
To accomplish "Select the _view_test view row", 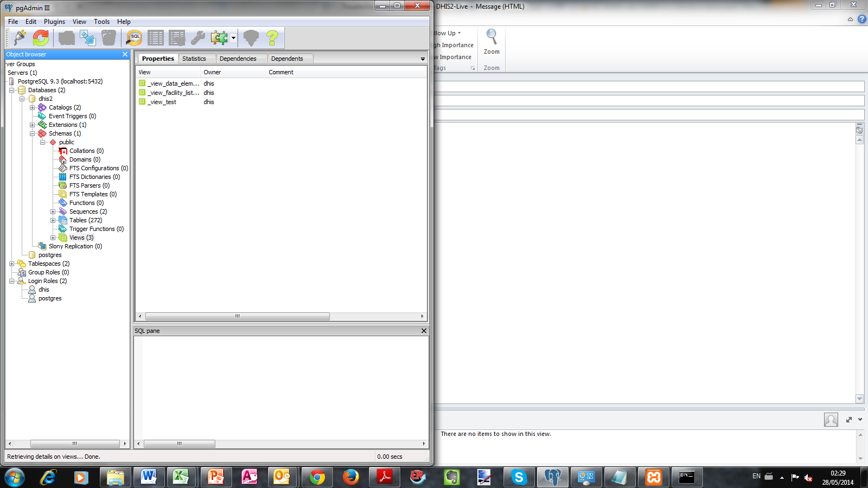I will click(x=282, y=102).
